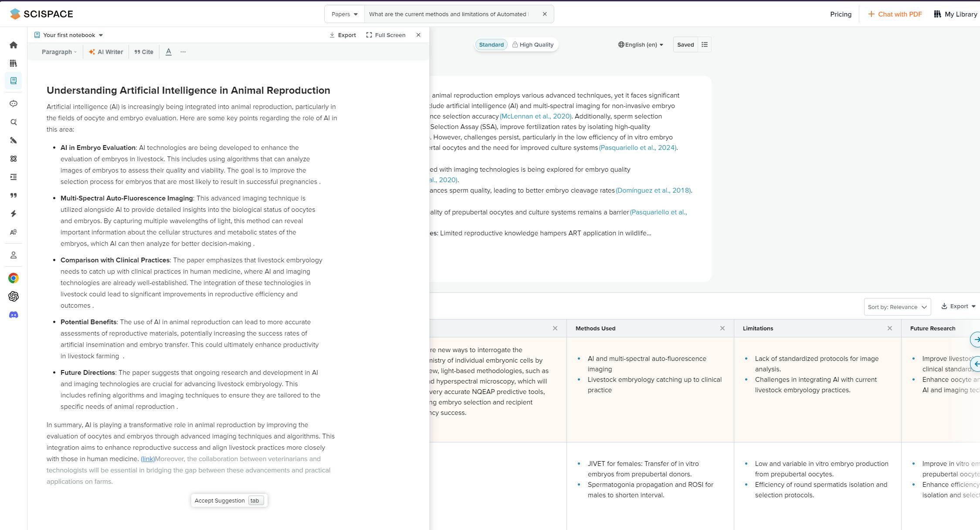Click the text color A icon
Screen dimensions: 980x530
(x=169, y=52)
